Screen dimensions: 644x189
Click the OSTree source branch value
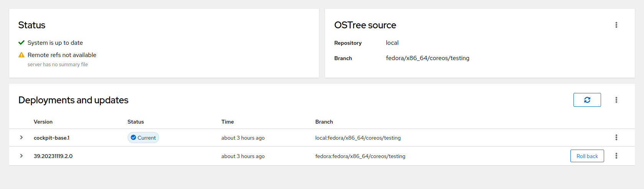427,58
